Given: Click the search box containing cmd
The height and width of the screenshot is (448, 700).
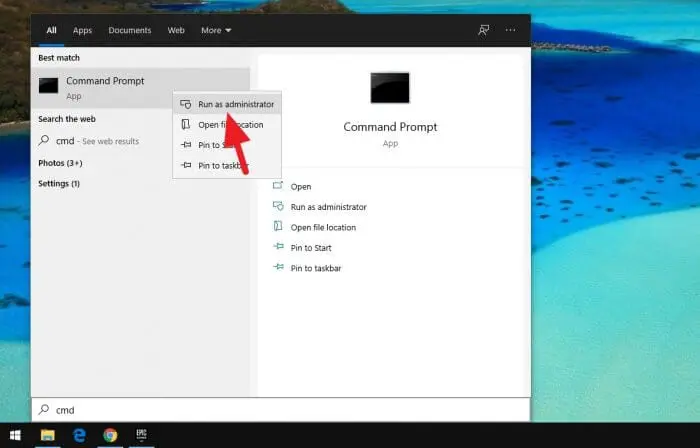Looking at the screenshot, I should click(x=281, y=410).
